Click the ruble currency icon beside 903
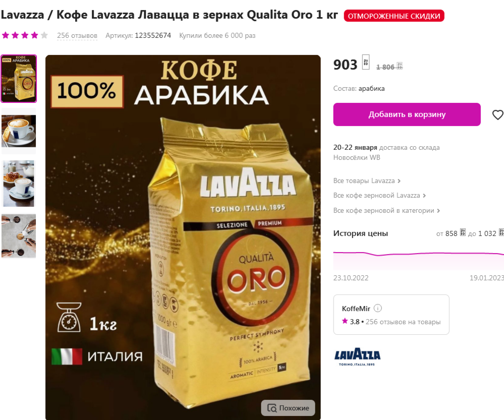The height and width of the screenshot is (420, 504). [x=366, y=62]
